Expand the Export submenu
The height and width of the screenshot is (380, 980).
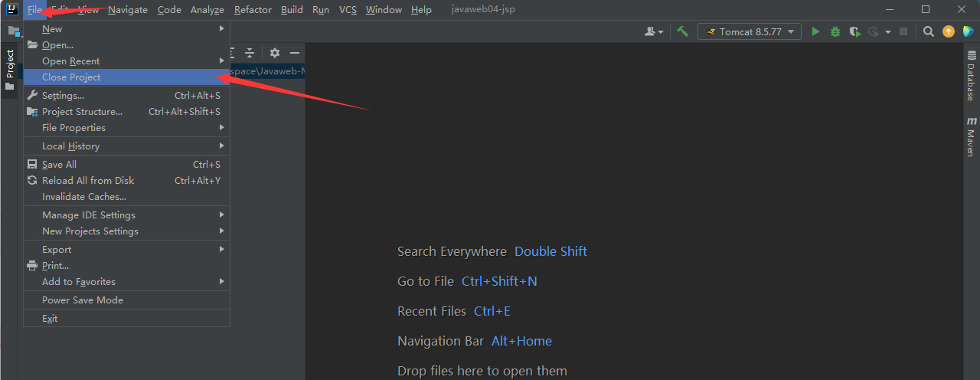(x=126, y=249)
